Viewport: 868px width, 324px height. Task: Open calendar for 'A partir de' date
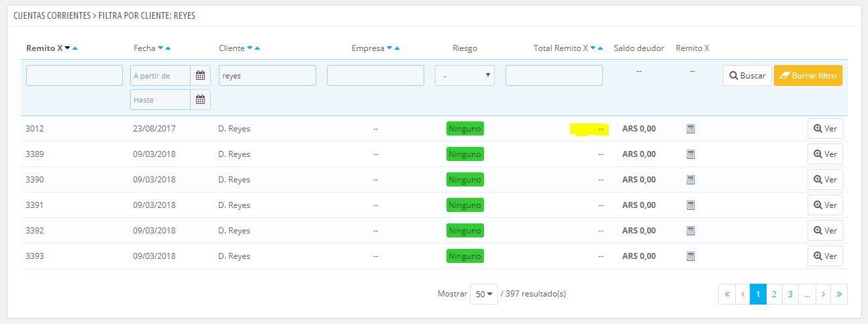point(200,76)
